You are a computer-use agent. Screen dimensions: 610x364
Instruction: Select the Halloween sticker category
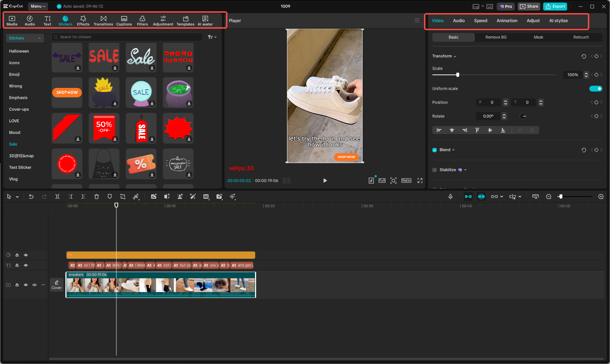19,51
